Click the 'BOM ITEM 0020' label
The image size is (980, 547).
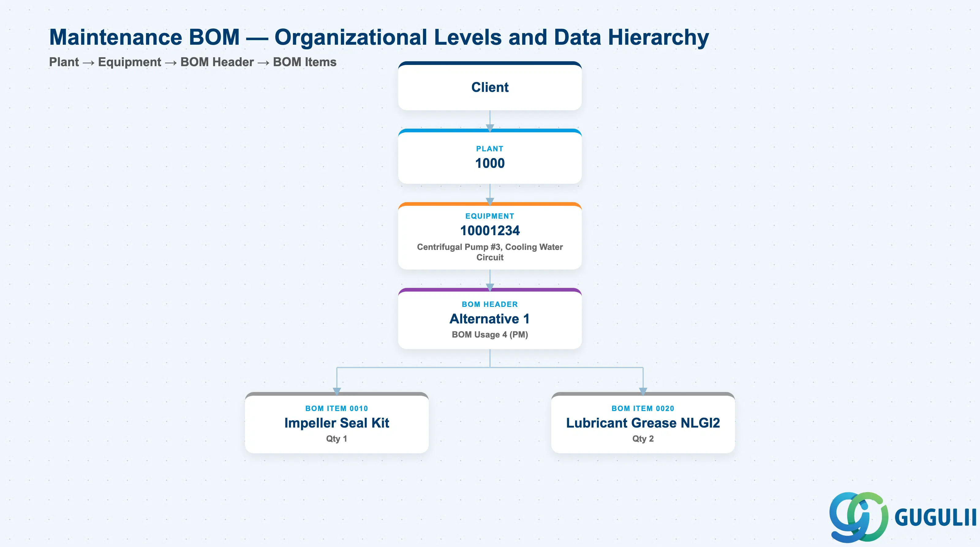point(643,408)
